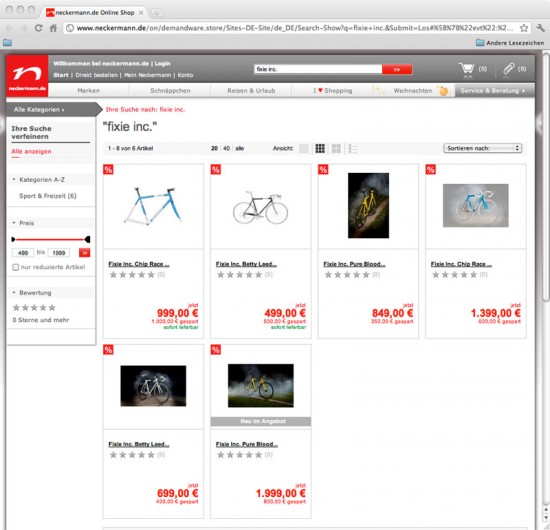This screenshot has width=550, height=530.
Task: Click Konto link
Action: coord(185,75)
